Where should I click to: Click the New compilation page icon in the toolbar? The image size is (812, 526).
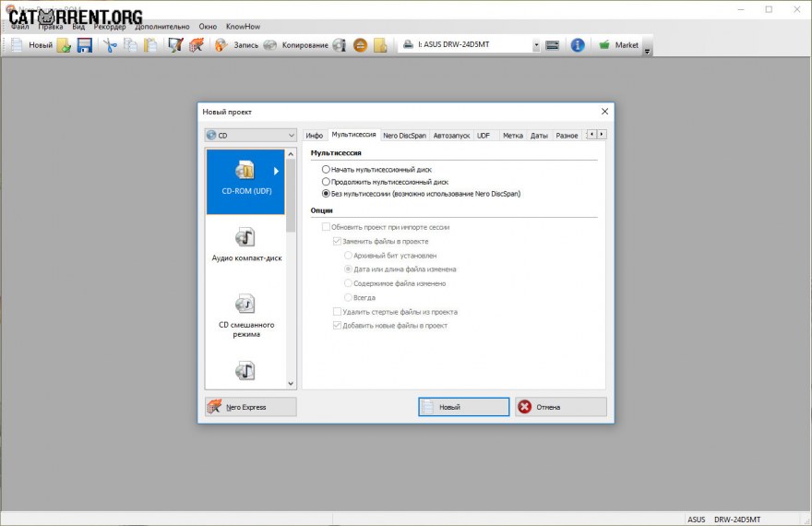pyautogui.click(x=17, y=45)
